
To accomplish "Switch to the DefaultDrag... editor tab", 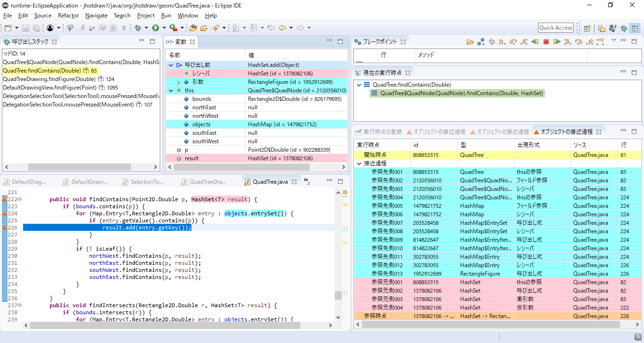I will [25, 182].
